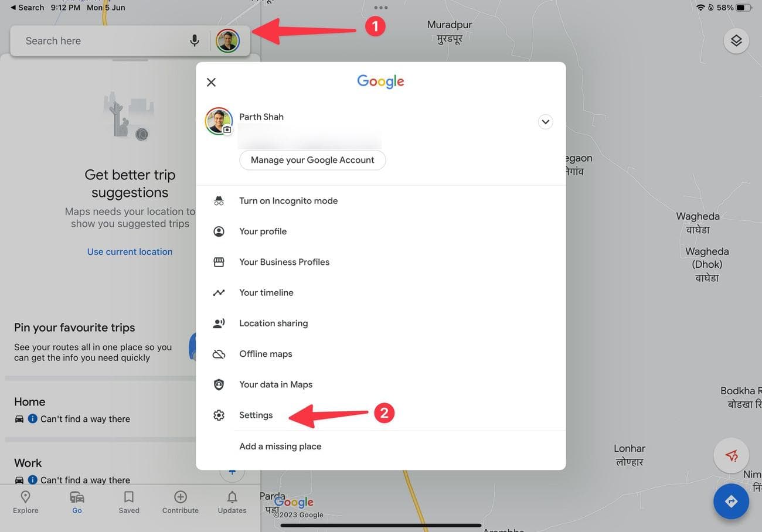This screenshot has height=532, width=762.
Task: Expand the account switcher chevron
Action: point(545,121)
